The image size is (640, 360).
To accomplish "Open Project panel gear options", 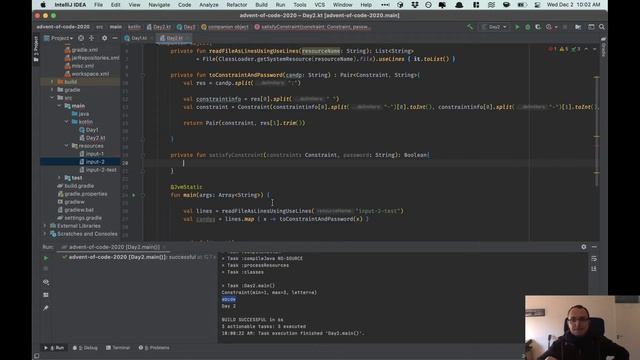I will point(104,38).
